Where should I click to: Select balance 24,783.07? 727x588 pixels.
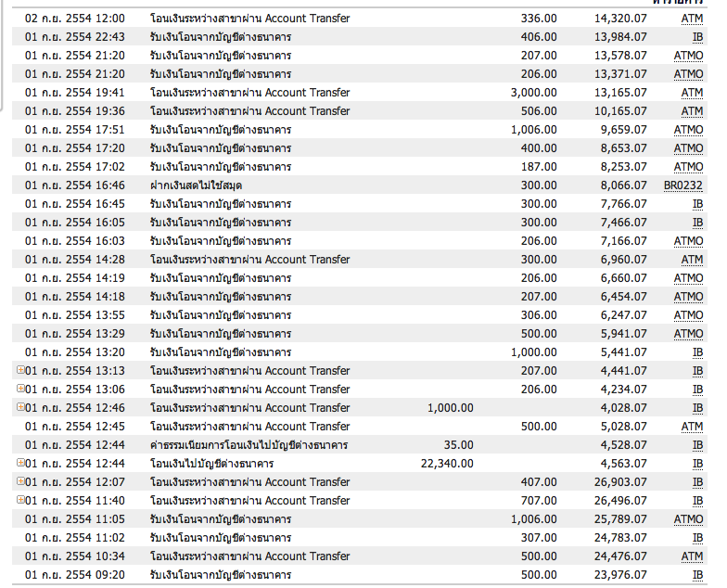click(x=620, y=538)
